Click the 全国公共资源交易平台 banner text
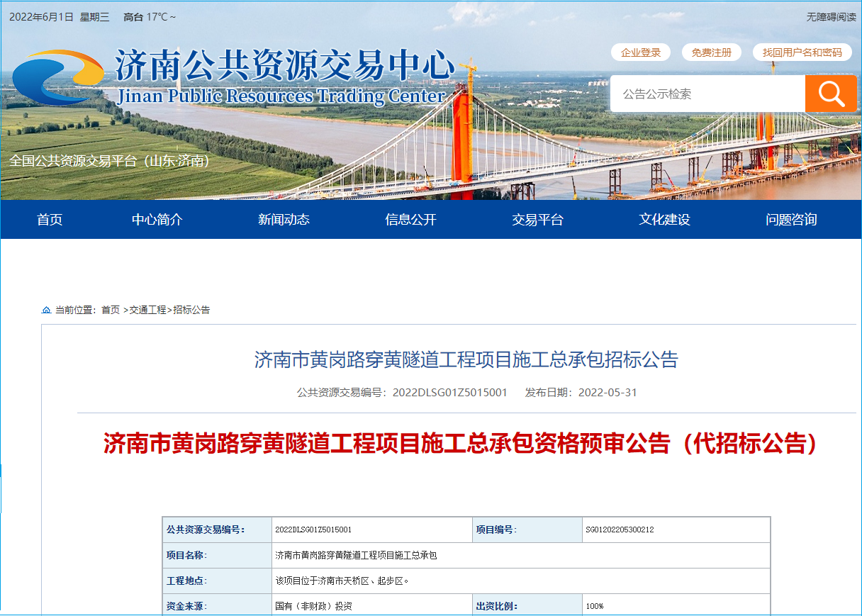 (110, 161)
